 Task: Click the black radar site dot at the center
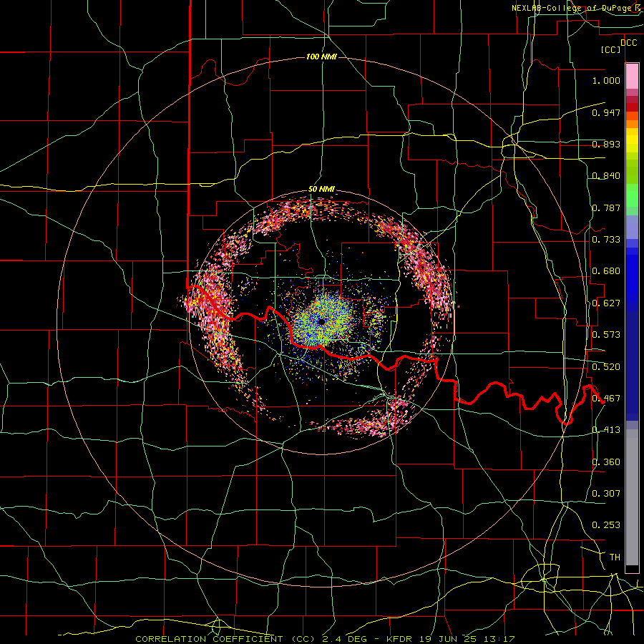321,321
